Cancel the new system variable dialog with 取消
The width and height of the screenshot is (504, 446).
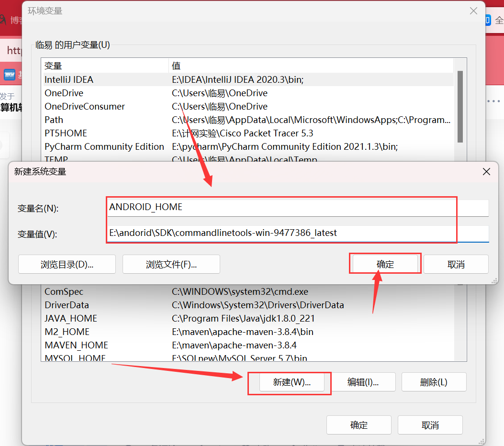[x=456, y=264]
